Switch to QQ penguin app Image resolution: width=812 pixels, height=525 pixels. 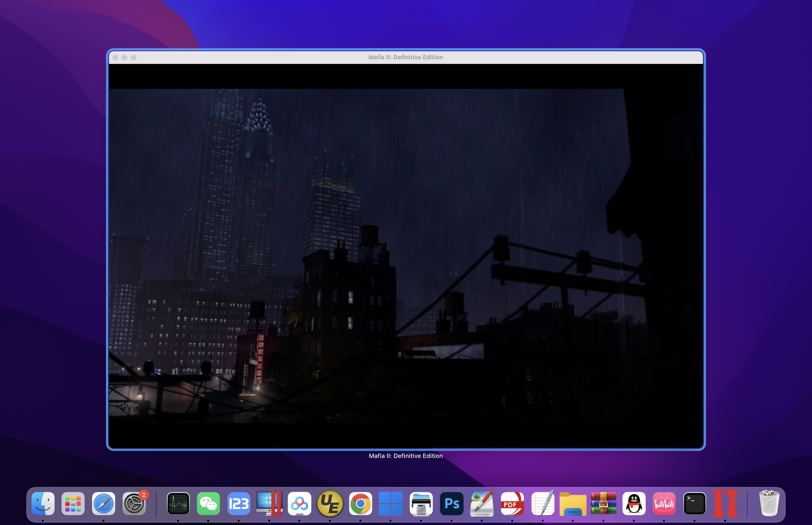[634, 504]
